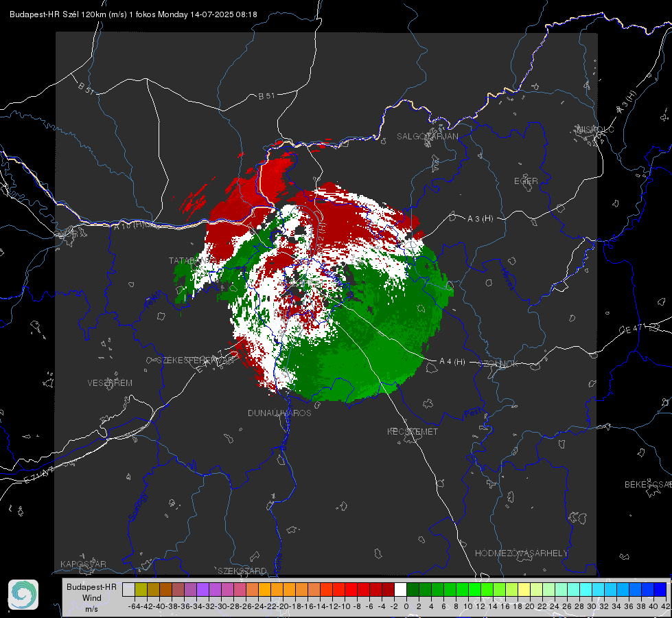Click the MISKOLC city label
The image size is (672, 618).
tap(595, 129)
